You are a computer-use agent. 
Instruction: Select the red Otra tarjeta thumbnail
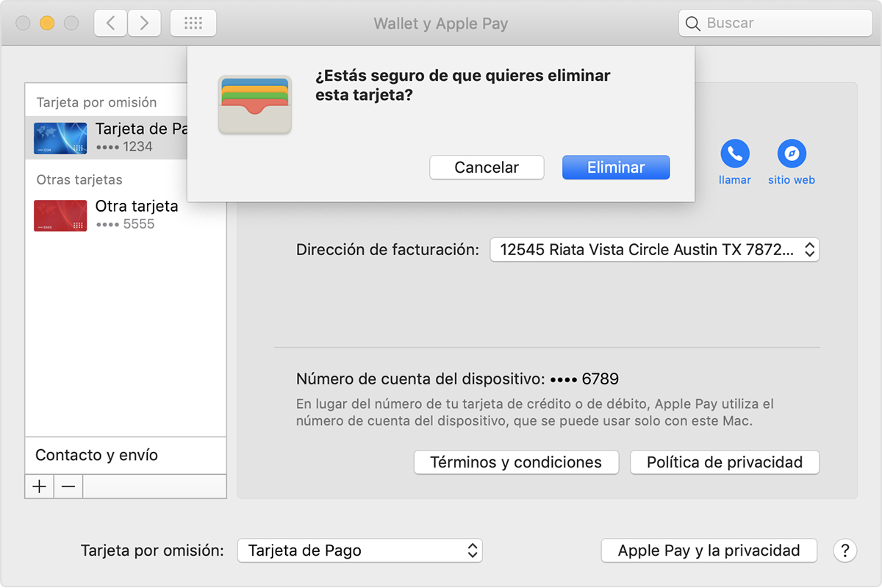click(60, 215)
